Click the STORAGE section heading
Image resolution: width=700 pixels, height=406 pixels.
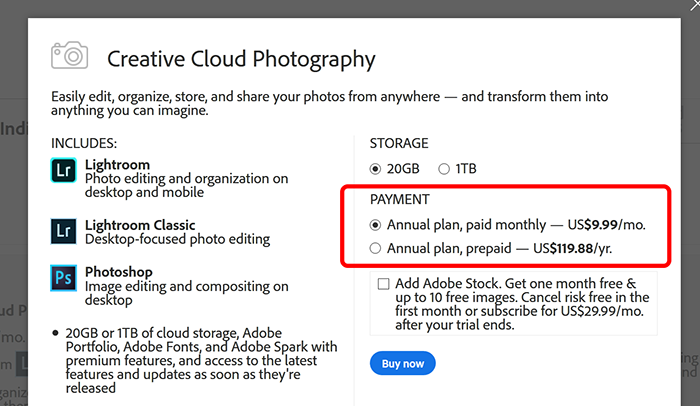399,143
